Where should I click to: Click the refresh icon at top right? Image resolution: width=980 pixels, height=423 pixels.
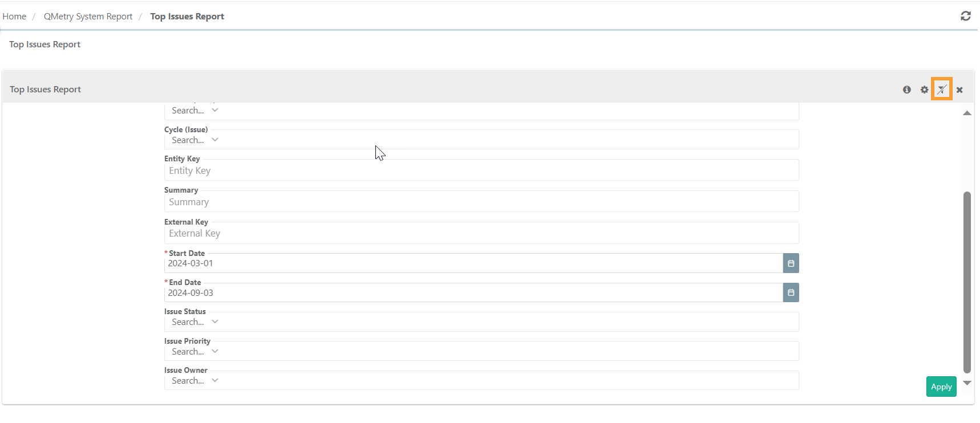(965, 16)
